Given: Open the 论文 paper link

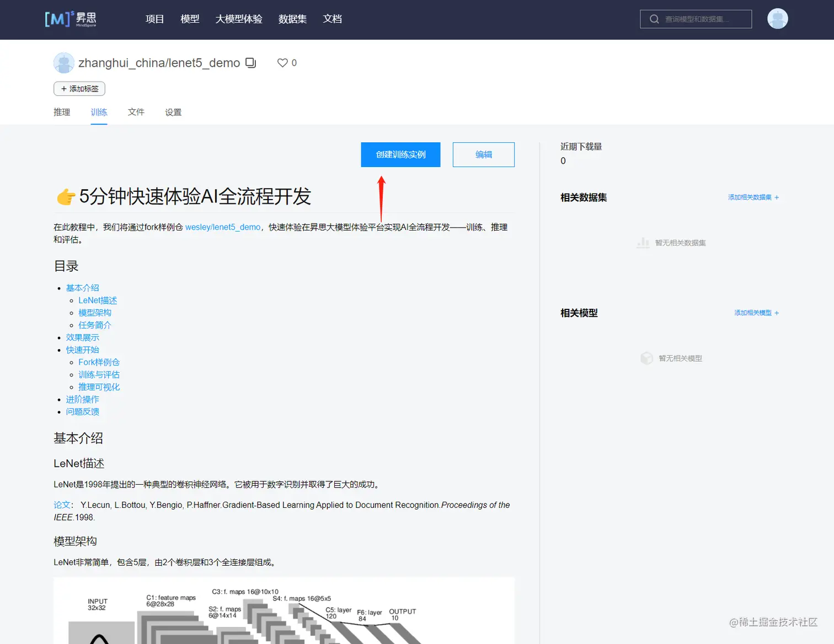Looking at the screenshot, I should [62, 505].
